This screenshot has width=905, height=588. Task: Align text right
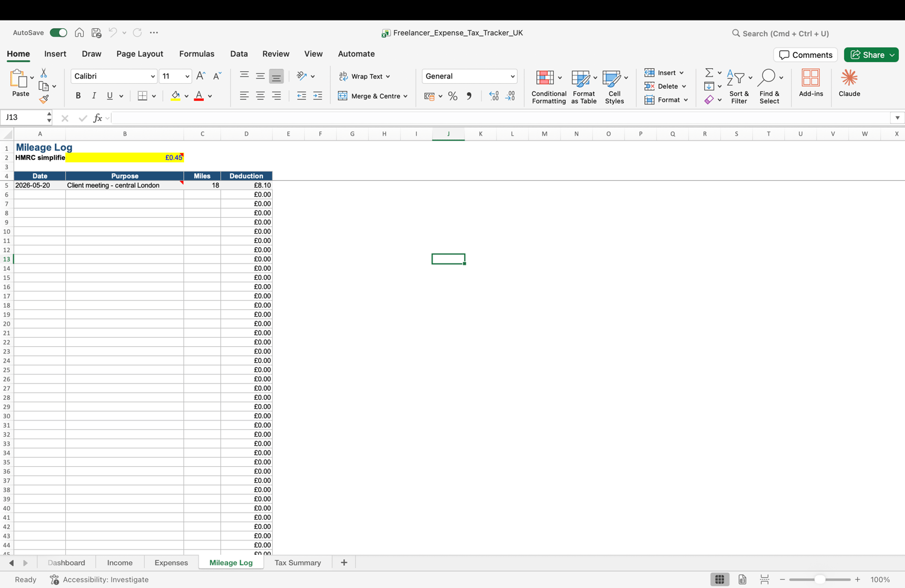276,96
